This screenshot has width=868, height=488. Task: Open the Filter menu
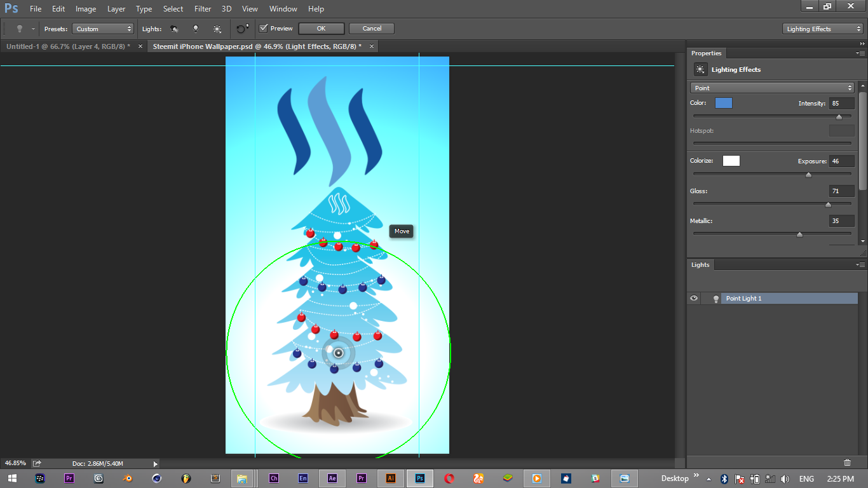203,9
